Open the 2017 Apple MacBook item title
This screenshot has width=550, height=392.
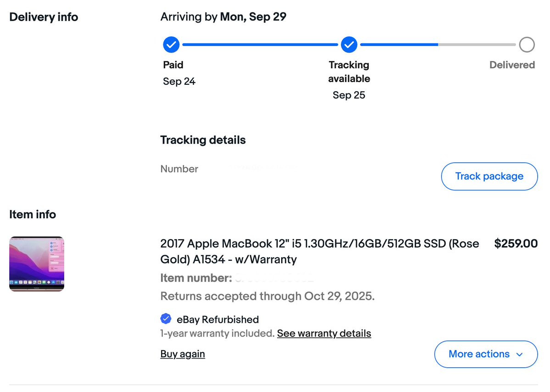click(320, 251)
